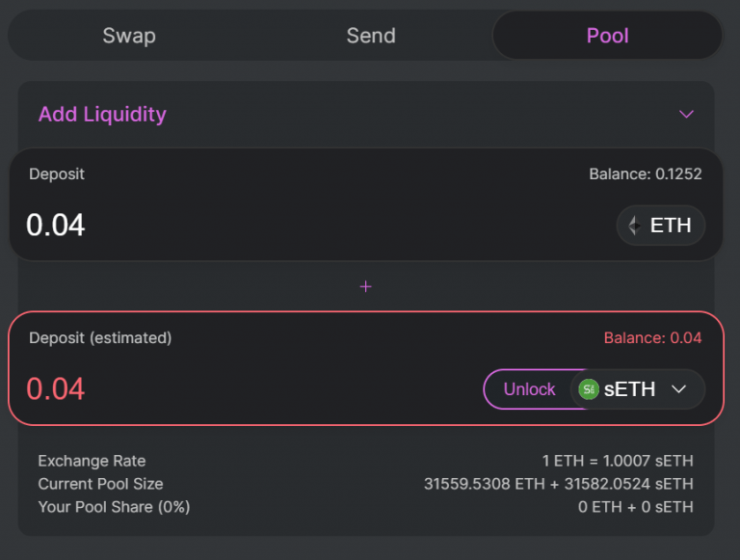Click the plus icon between deposits
Image resolution: width=740 pixels, height=560 pixels.
(365, 286)
